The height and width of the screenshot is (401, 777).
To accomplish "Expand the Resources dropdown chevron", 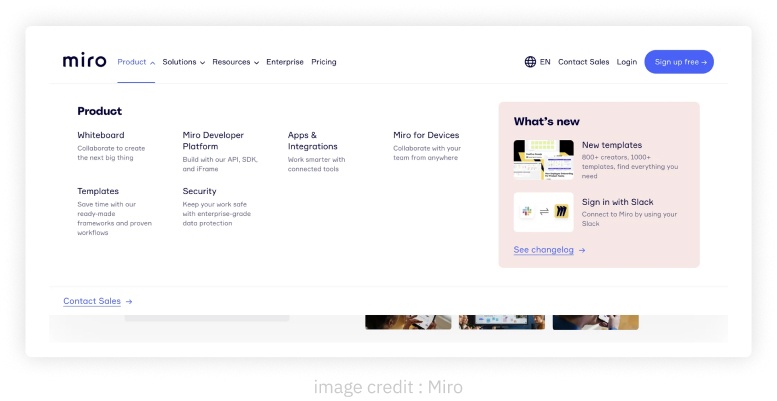I will [256, 63].
